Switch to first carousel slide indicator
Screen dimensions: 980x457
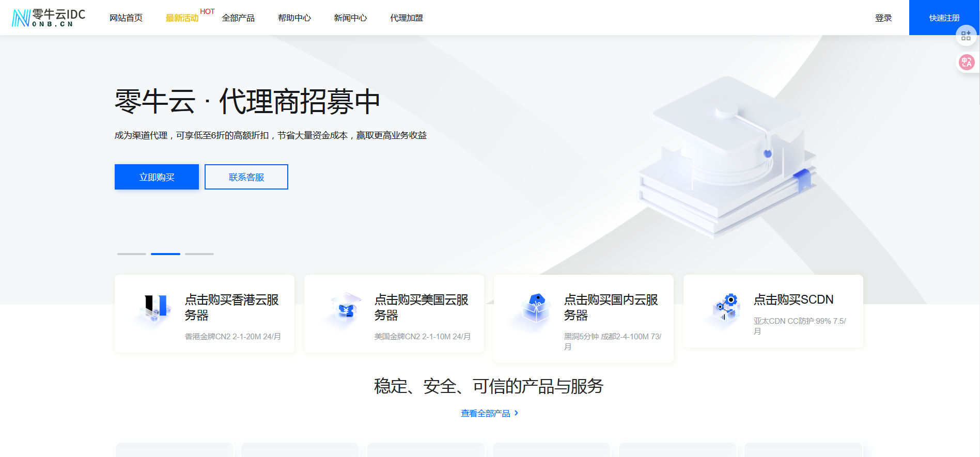pos(132,254)
